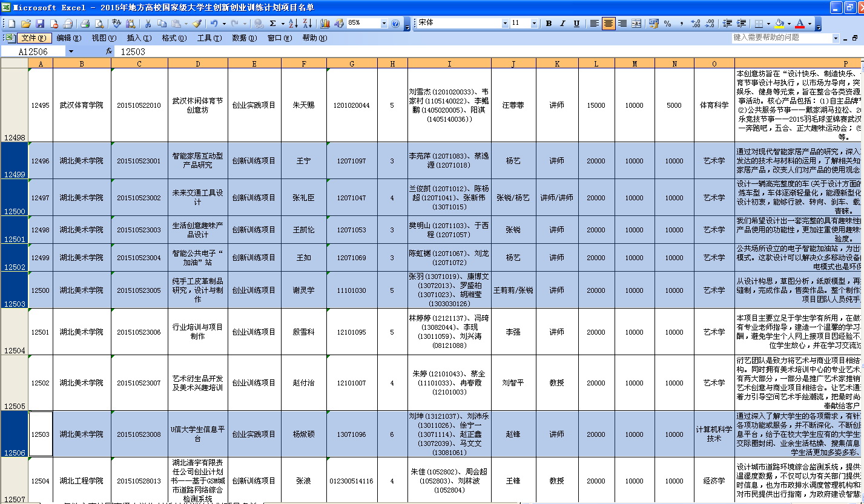Click the yellow Fill Color swatch

pyautogui.click(x=779, y=24)
